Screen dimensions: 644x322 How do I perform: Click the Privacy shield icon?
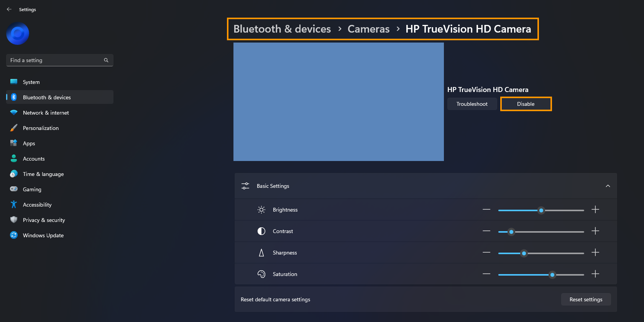pyautogui.click(x=14, y=220)
